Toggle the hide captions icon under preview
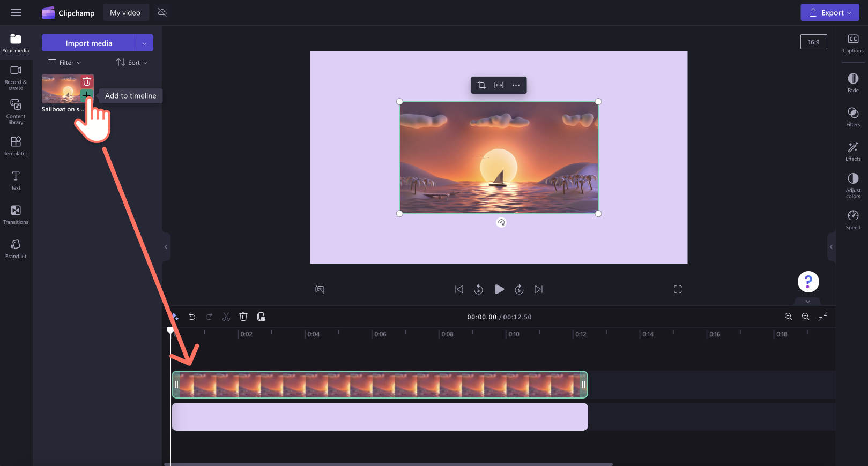The image size is (868, 466). click(320, 289)
